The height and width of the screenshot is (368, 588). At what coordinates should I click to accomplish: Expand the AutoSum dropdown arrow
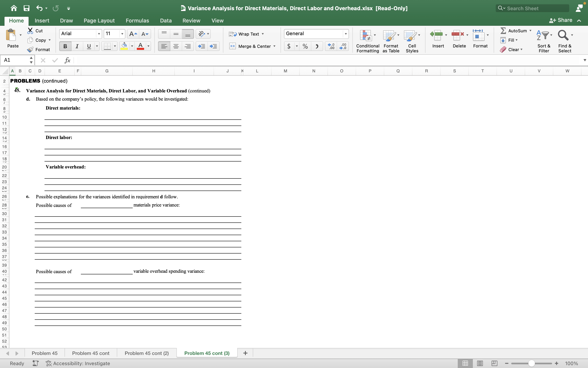click(530, 31)
